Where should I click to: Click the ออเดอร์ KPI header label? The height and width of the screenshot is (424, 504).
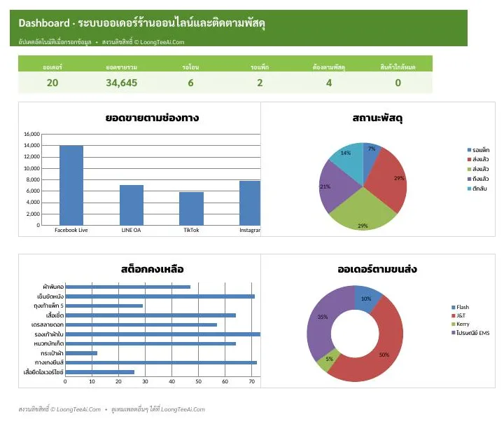[x=52, y=67]
